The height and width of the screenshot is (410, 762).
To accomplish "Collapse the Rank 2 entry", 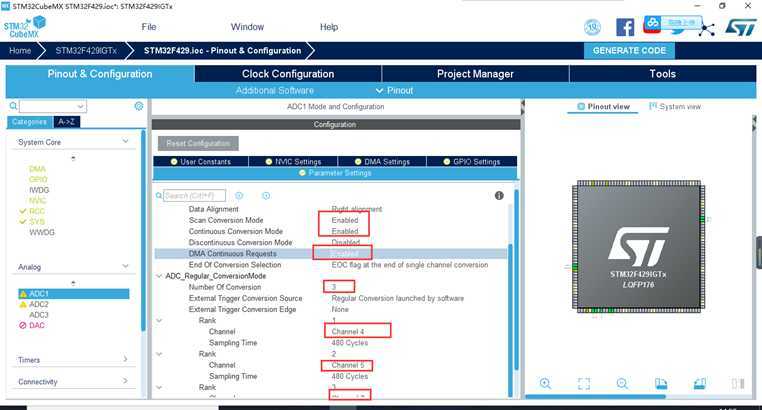I will [159, 354].
